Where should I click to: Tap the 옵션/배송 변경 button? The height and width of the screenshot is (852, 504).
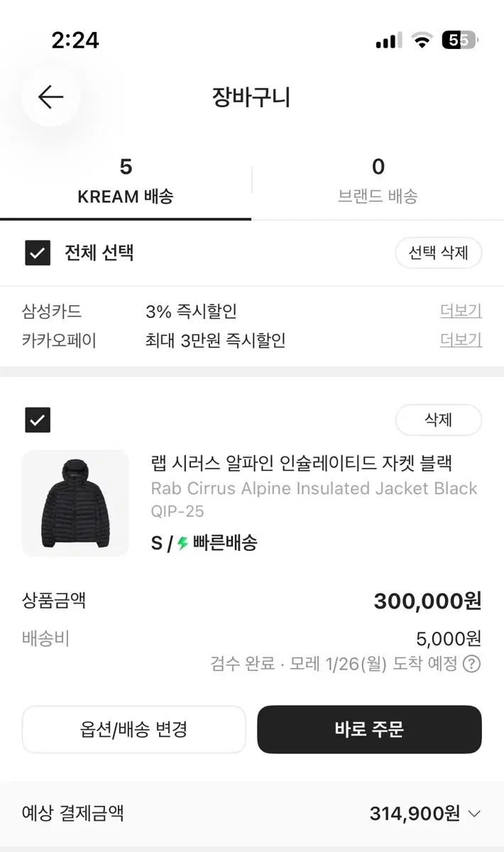(133, 729)
